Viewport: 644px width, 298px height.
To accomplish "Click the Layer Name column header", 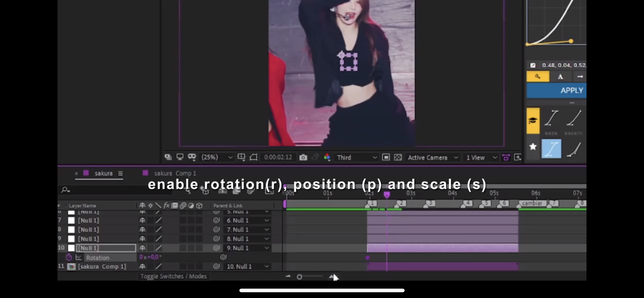I will 82,206.
